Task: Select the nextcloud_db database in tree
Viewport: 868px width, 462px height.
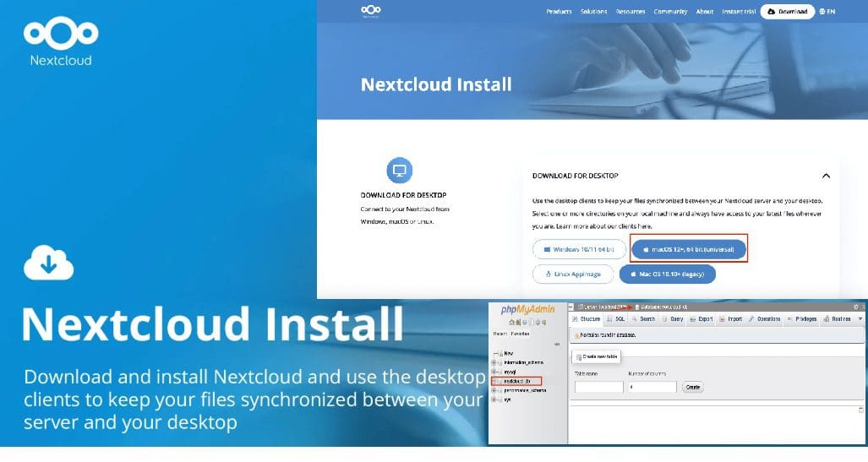Action: click(x=517, y=381)
